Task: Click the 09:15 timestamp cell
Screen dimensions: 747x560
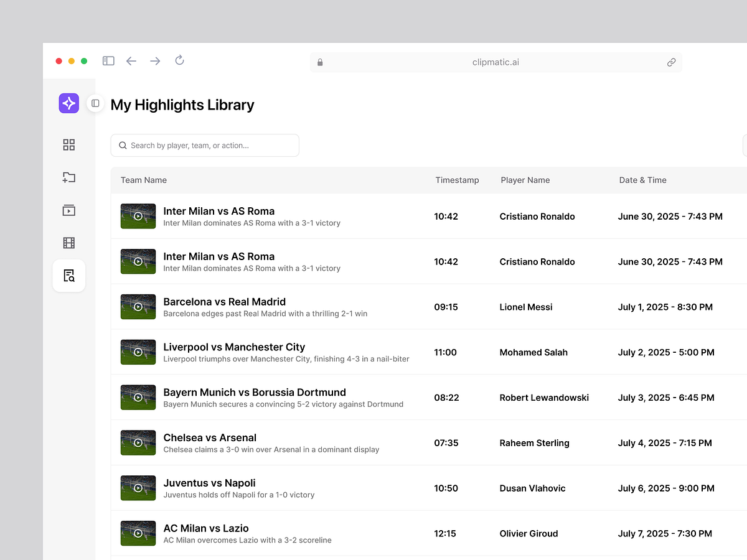Action: (x=446, y=307)
